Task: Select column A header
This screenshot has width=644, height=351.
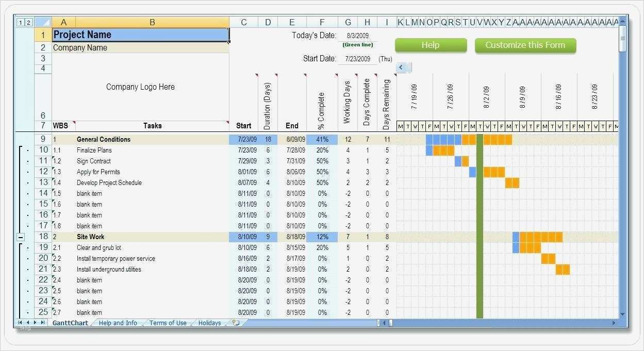Action: (63, 22)
